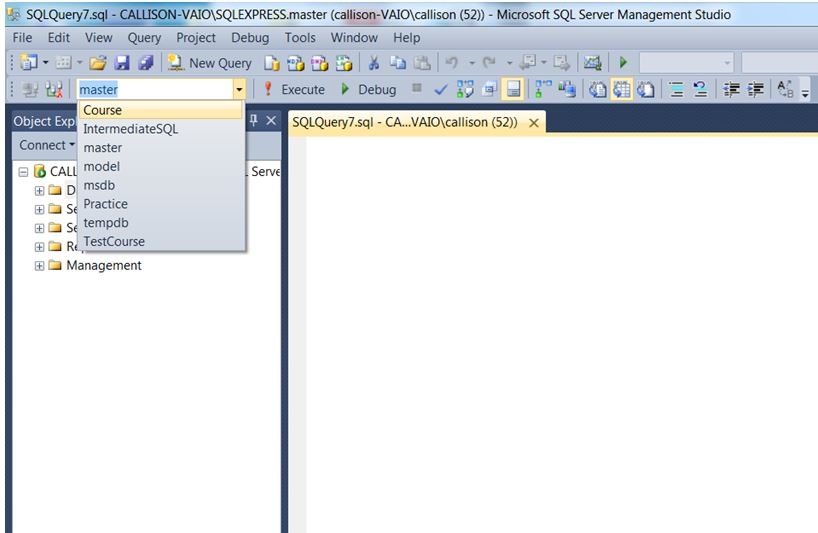This screenshot has width=818, height=533.
Task: Open the Redo history dropdown arrow
Action: (509, 63)
